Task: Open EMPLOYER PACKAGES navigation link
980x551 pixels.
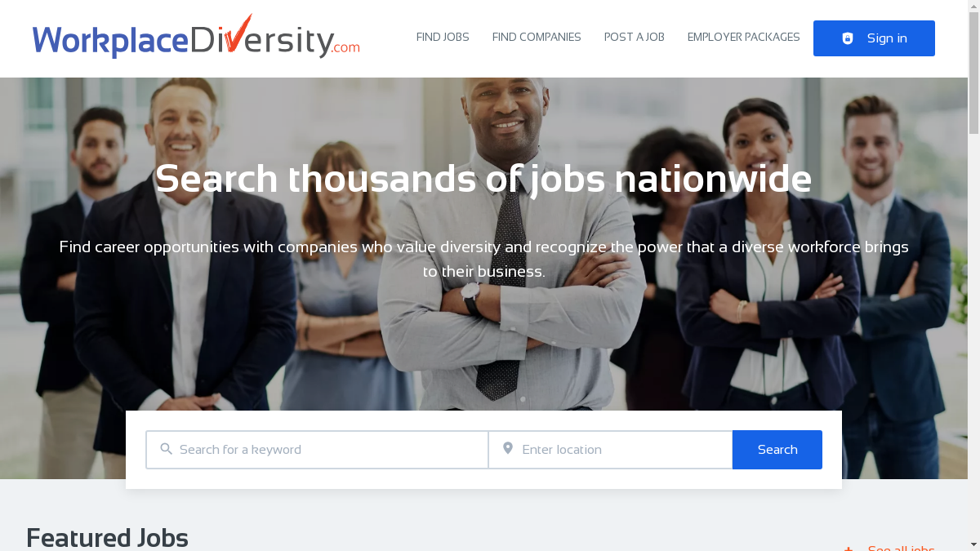Action: 744,38
